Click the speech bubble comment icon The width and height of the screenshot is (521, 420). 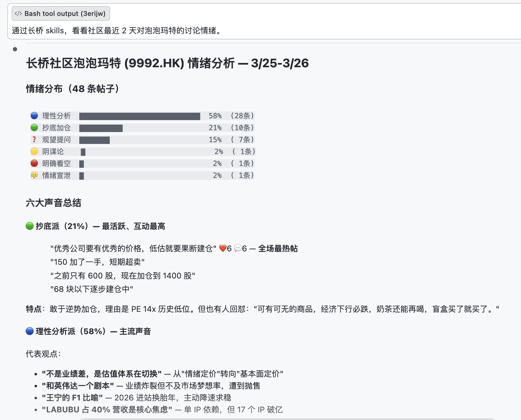click(238, 249)
